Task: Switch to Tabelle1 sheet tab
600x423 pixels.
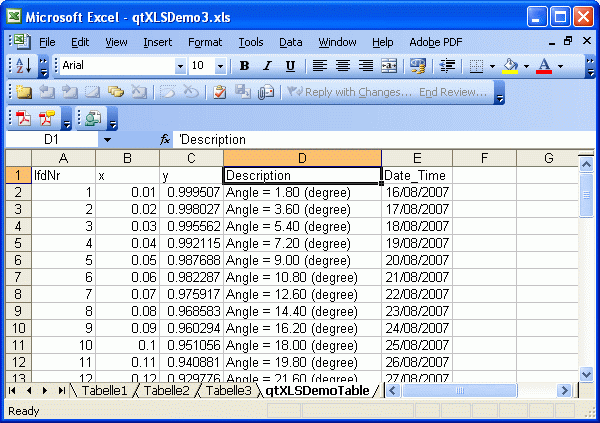Action: pos(104,390)
